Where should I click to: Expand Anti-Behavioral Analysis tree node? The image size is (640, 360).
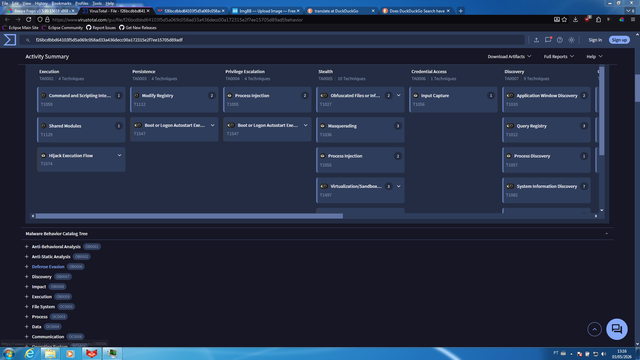(27, 247)
